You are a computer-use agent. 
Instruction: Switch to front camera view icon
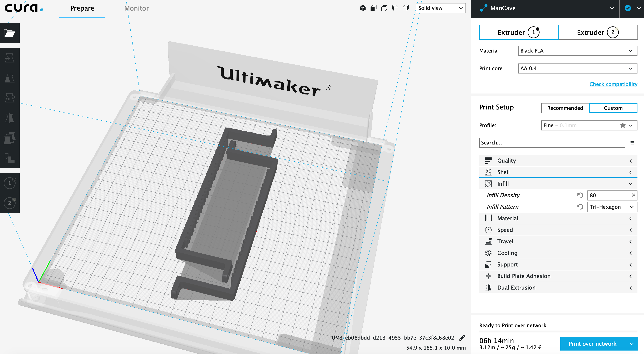coord(374,8)
